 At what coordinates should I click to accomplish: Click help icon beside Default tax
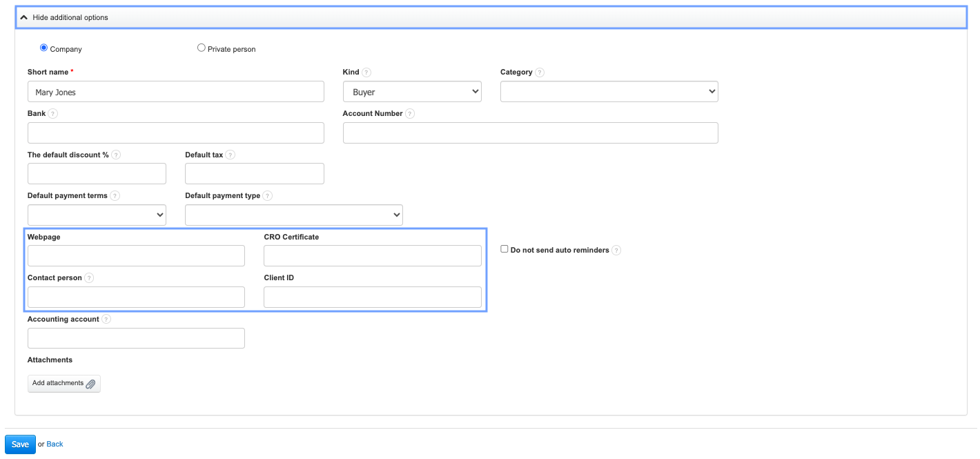[231, 155]
